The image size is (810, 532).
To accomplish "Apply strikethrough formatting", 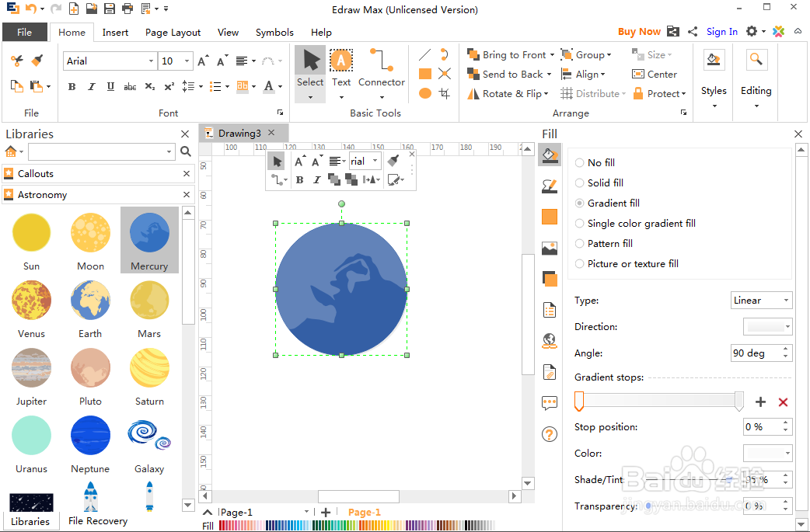I will (x=130, y=87).
